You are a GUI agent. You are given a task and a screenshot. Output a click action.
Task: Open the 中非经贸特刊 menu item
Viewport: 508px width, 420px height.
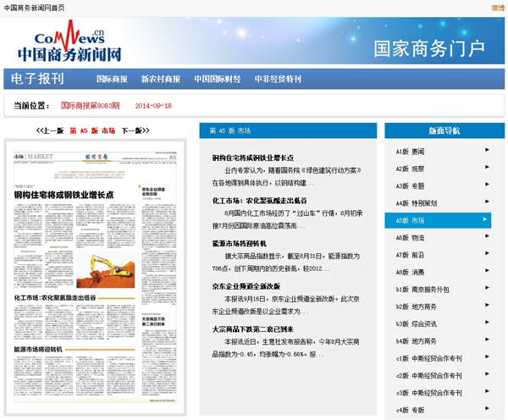[x=278, y=80]
